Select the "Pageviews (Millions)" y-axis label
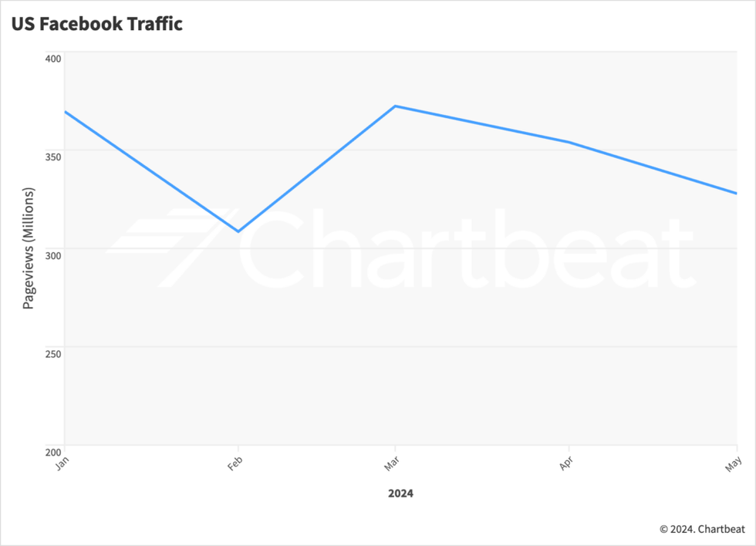This screenshot has height=546, width=756. [29, 248]
